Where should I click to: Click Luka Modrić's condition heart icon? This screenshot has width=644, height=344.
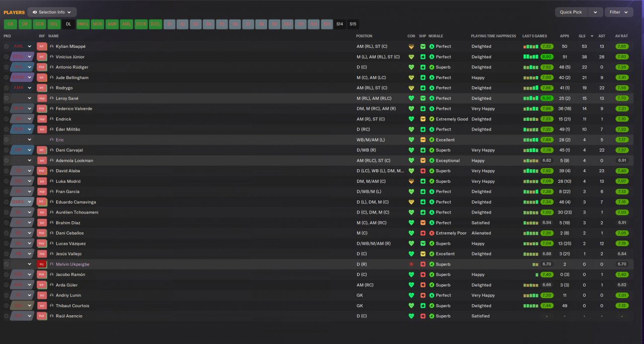(411, 181)
